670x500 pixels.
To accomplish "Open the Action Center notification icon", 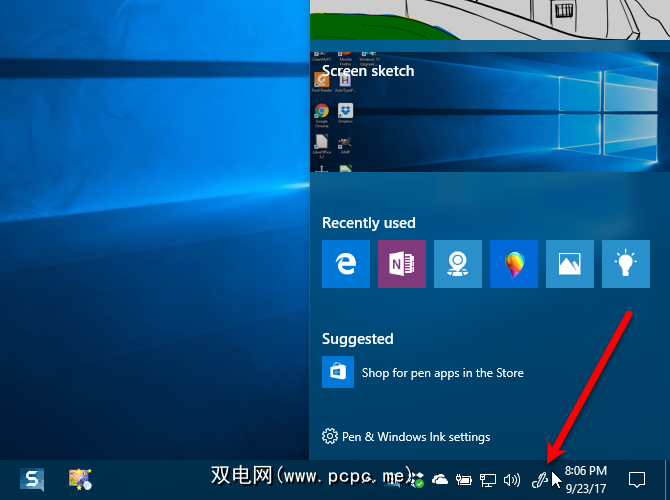I will [x=637, y=480].
